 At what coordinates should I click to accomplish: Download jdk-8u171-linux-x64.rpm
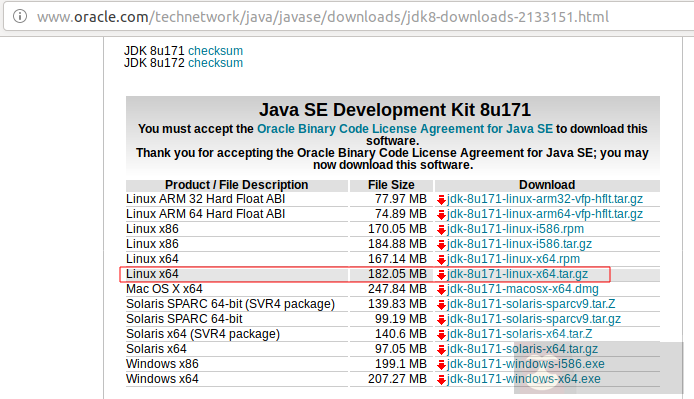click(513, 259)
